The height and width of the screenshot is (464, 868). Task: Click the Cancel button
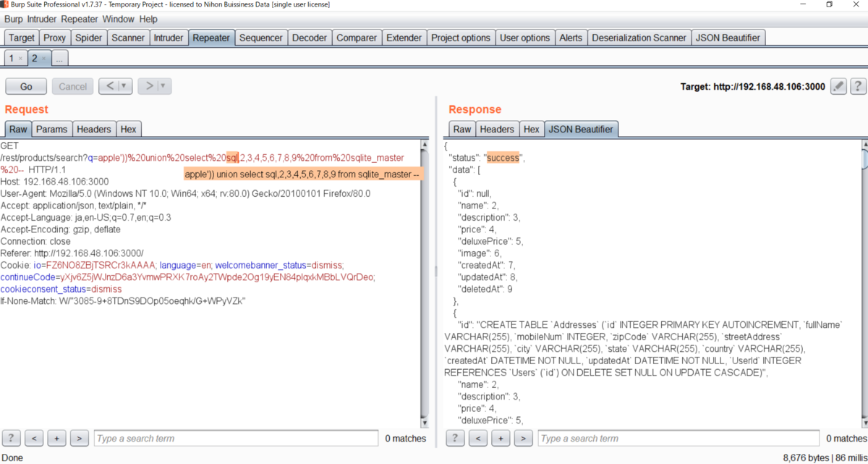pyautogui.click(x=72, y=86)
